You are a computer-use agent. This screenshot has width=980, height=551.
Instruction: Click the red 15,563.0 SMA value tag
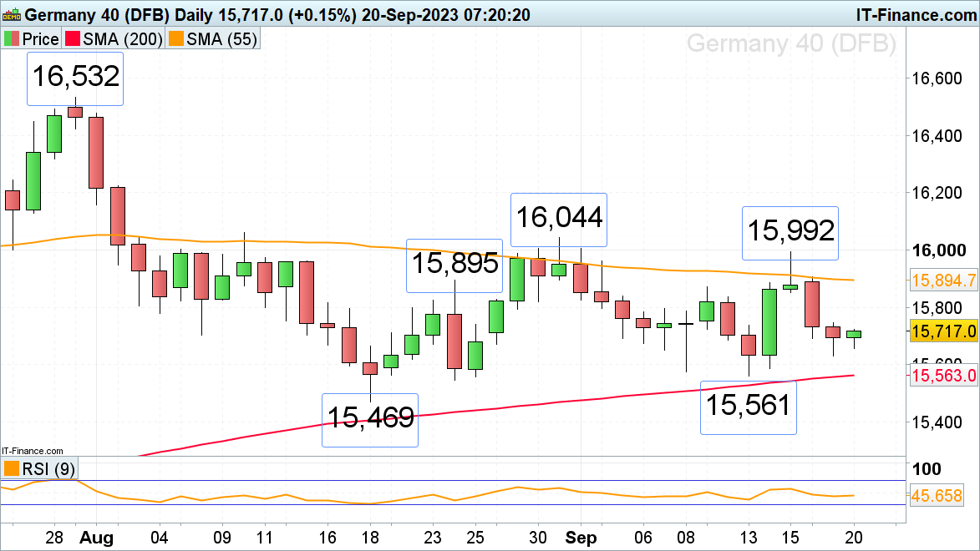click(943, 375)
